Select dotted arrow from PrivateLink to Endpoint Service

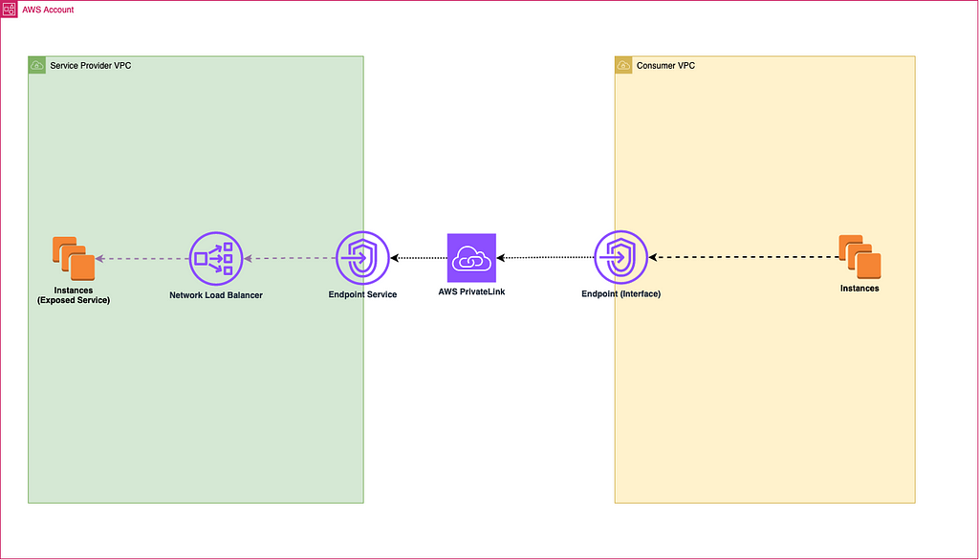[418, 258]
